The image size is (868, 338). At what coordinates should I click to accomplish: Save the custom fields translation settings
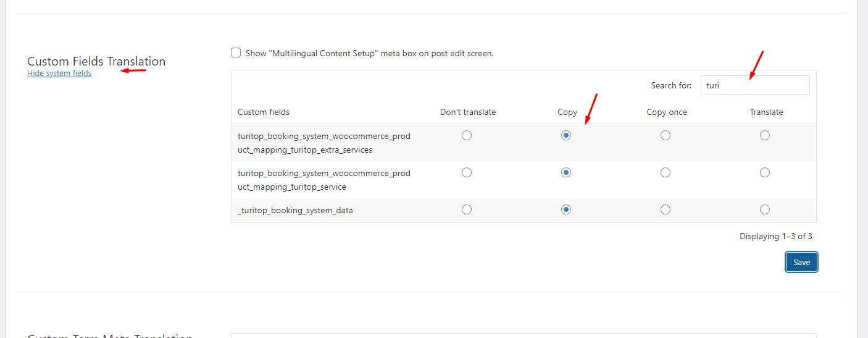801,262
